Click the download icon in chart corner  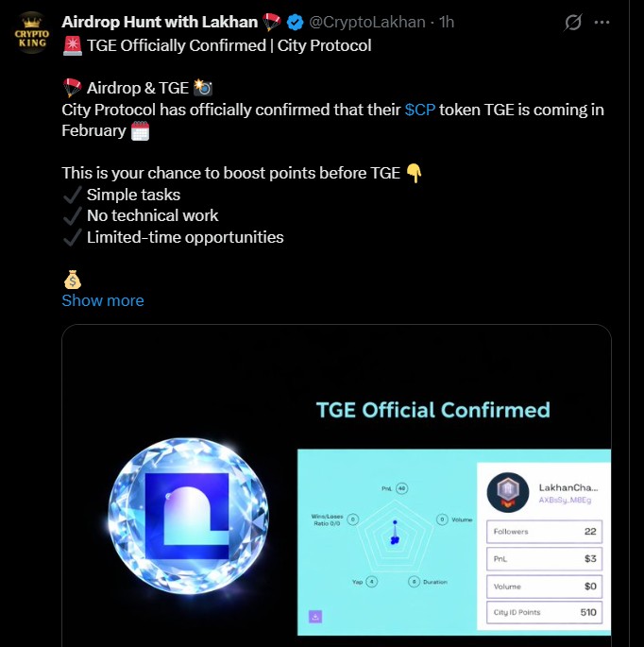point(314,617)
